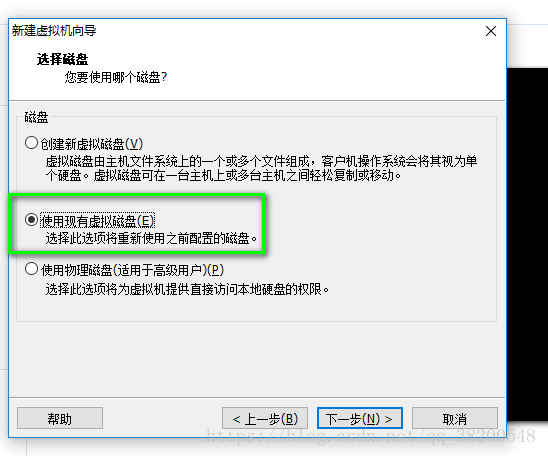Image resolution: width=548 pixels, height=456 pixels.
Task: Select the 使用现有虚拟磁盘(E) radio button
Action: point(31,220)
